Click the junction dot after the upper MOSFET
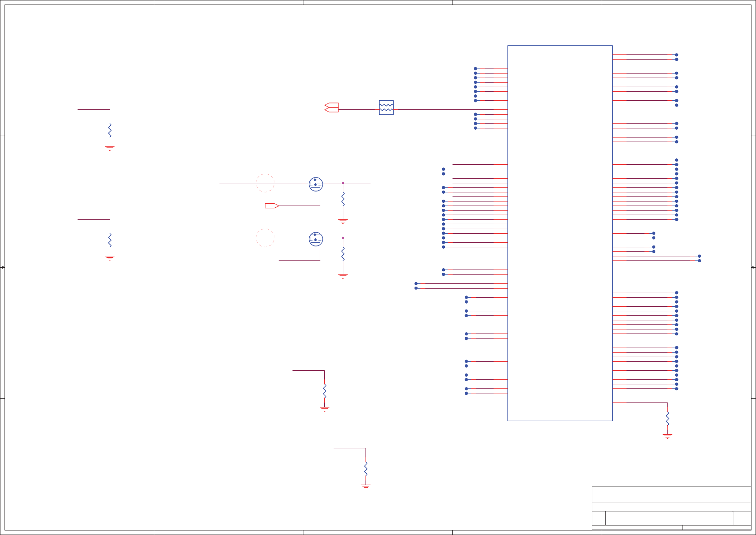The image size is (756, 535). 343,183
